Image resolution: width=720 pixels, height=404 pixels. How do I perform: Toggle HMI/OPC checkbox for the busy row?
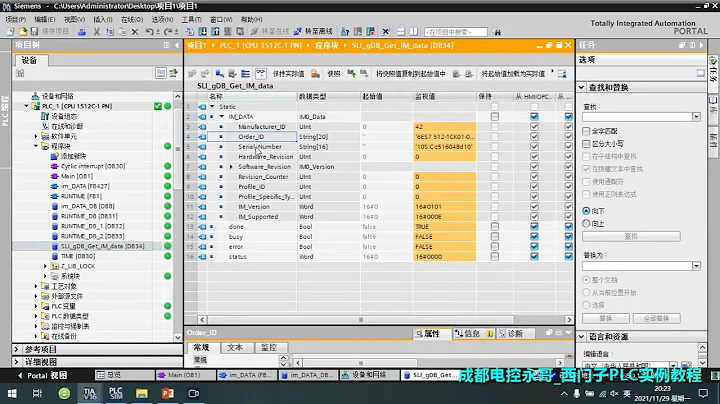534,237
